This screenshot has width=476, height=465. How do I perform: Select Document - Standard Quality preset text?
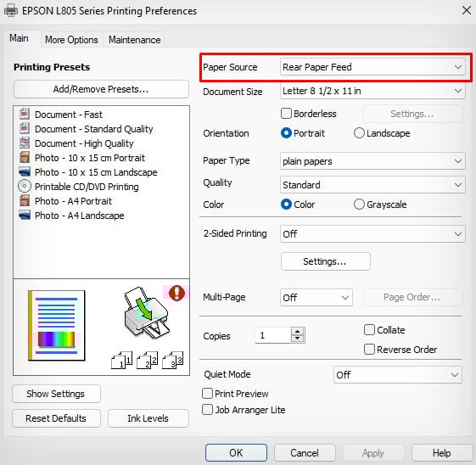[x=94, y=129]
